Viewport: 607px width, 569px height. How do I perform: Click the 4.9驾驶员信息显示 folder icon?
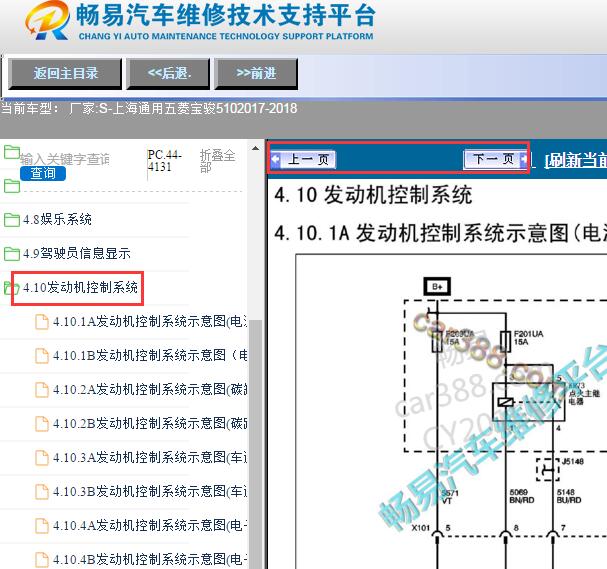coord(12,254)
